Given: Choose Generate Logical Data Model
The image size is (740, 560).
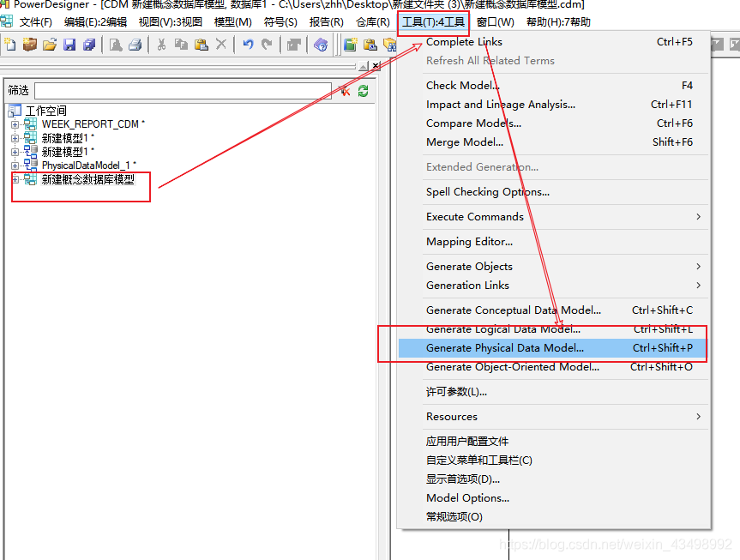Looking at the screenshot, I should [x=552, y=329].
